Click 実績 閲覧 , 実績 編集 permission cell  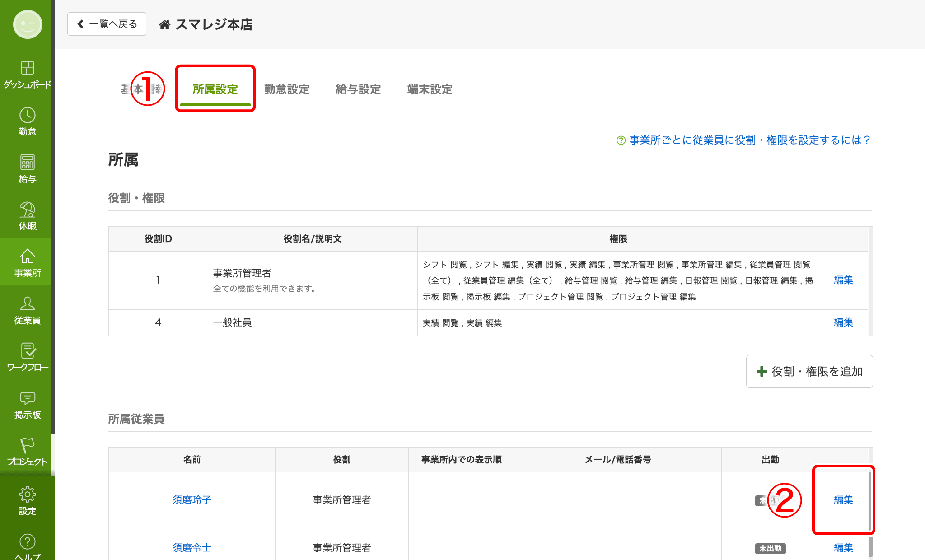pyautogui.click(x=618, y=323)
